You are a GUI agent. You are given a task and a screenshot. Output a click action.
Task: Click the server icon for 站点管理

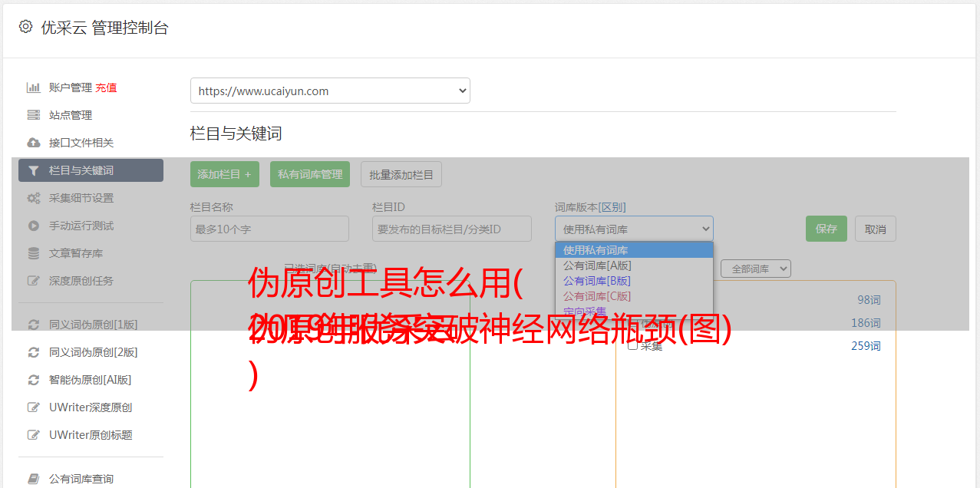pyautogui.click(x=34, y=115)
